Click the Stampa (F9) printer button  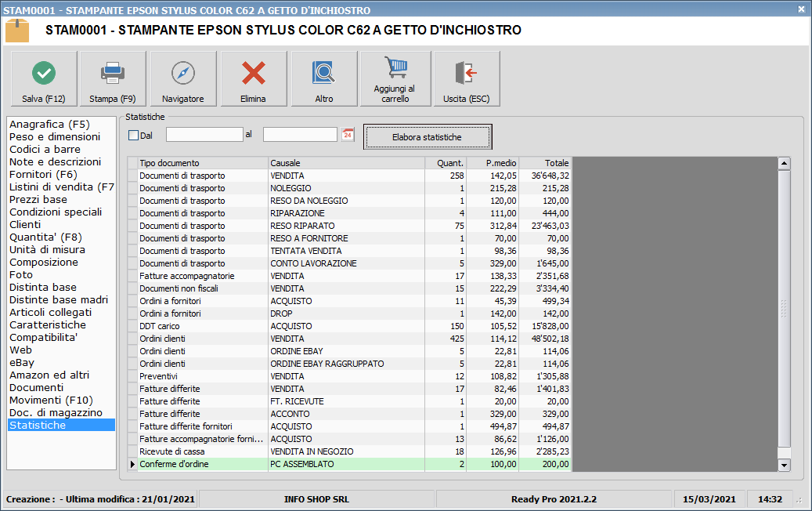tap(113, 79)
